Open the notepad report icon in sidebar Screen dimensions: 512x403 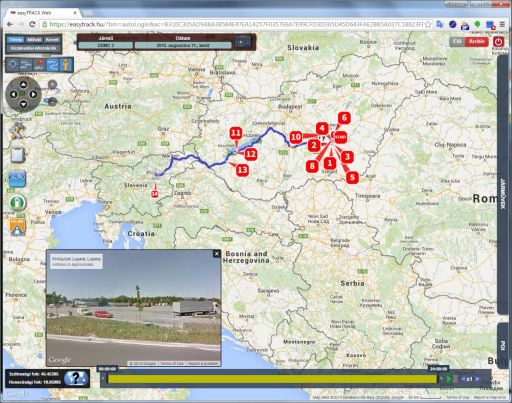[x=18, y=155]
